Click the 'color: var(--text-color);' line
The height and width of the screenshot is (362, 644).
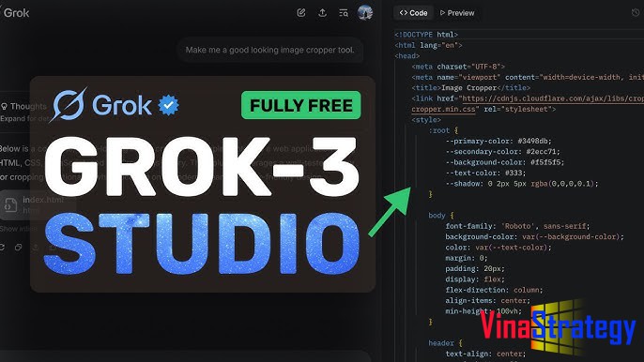[x=498, y=248]
